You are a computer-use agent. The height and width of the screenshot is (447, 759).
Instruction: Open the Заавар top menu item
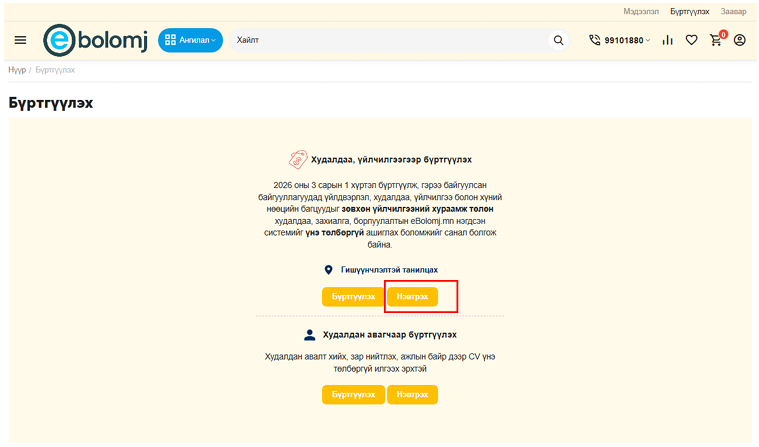(733, 11)
